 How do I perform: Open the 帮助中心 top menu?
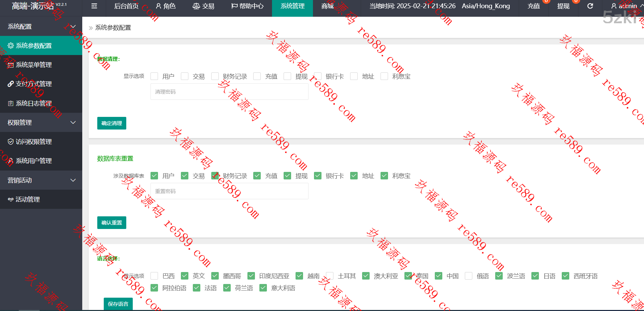point(247,6)
